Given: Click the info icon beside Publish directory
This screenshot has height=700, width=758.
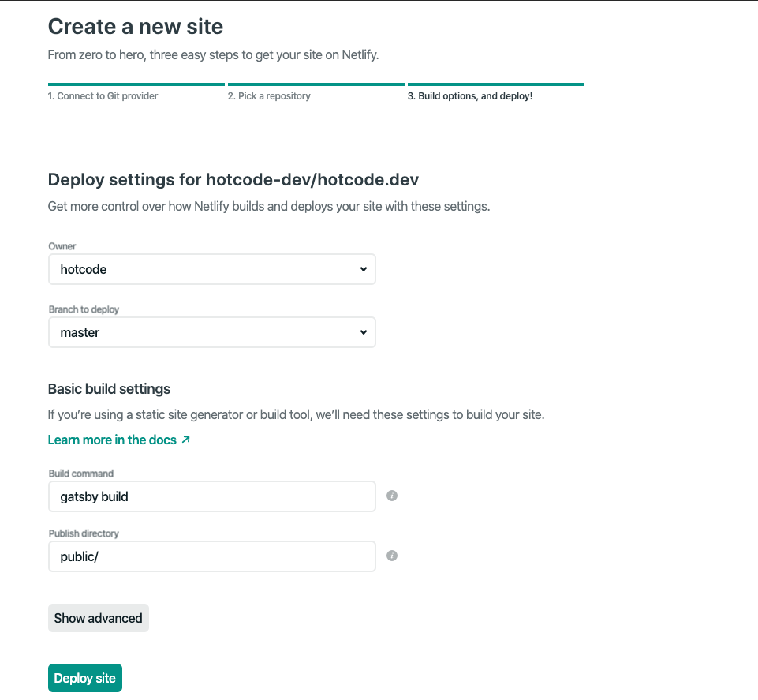Looking at the screenshot, I should click(391, 555).
